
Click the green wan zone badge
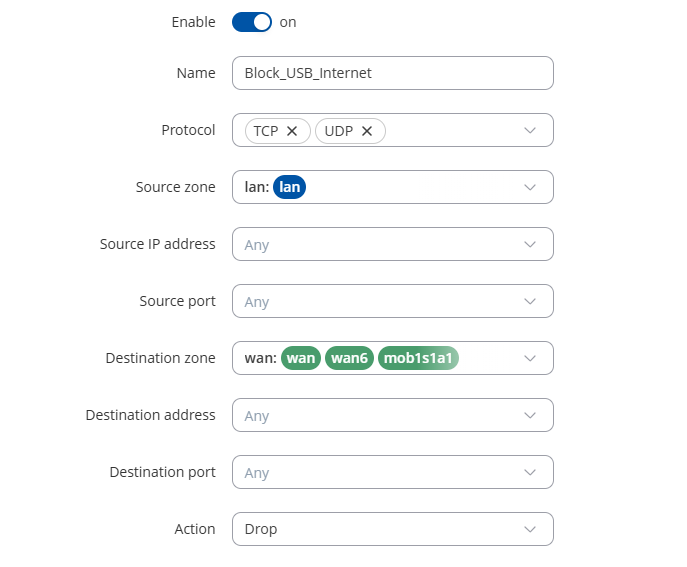pyautogui.click(x=300, y=359)
